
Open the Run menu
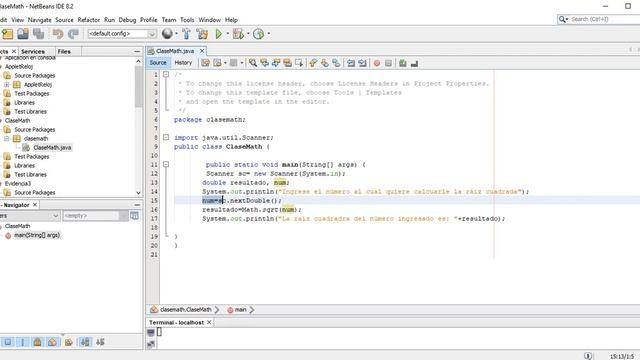click(109, 20)
